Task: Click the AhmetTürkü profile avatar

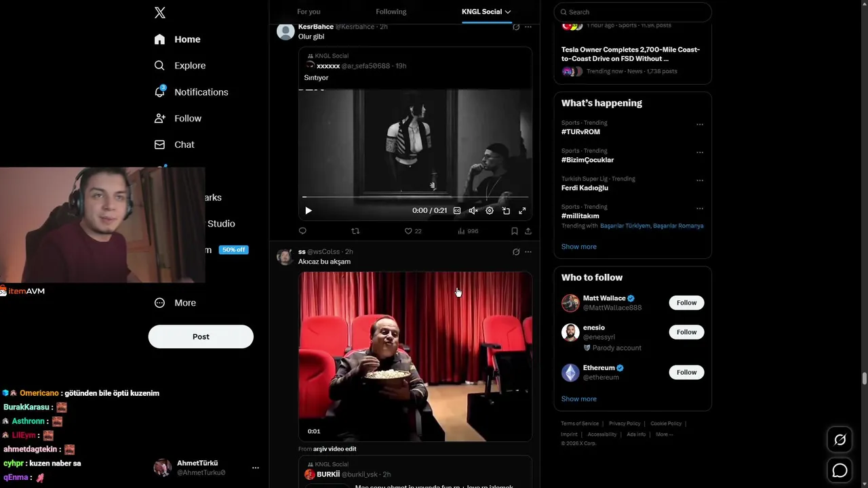Action: tap(162, 468)
